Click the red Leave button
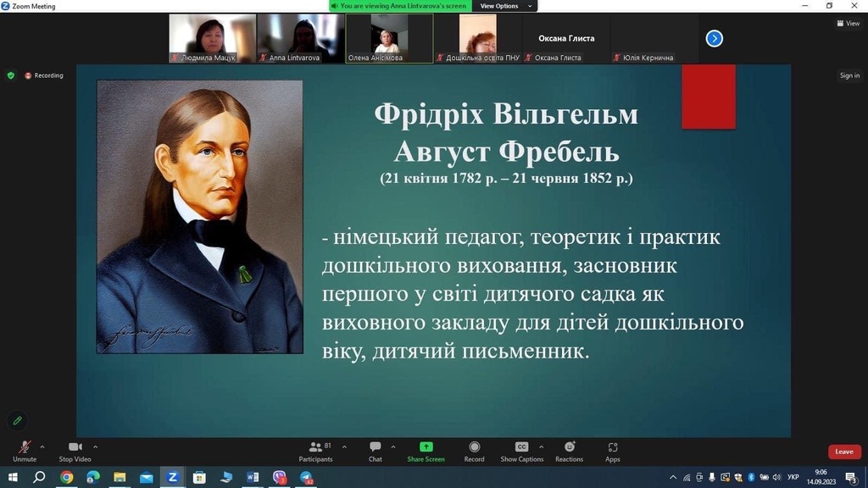The height and width of the screenshot is (488, 868). [x=843, y=452]
